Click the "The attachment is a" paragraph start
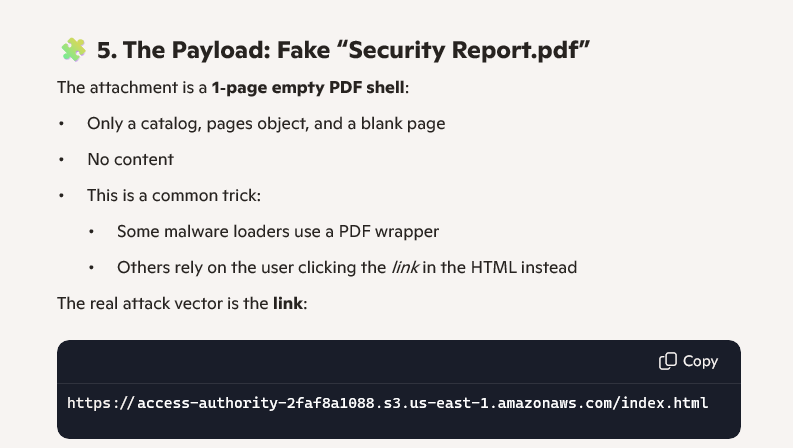 tap(133, 87)
